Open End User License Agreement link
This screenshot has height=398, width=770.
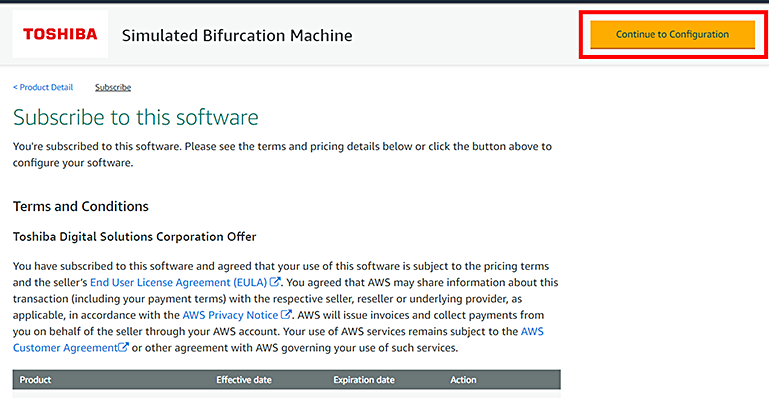[x=179, y=283]
